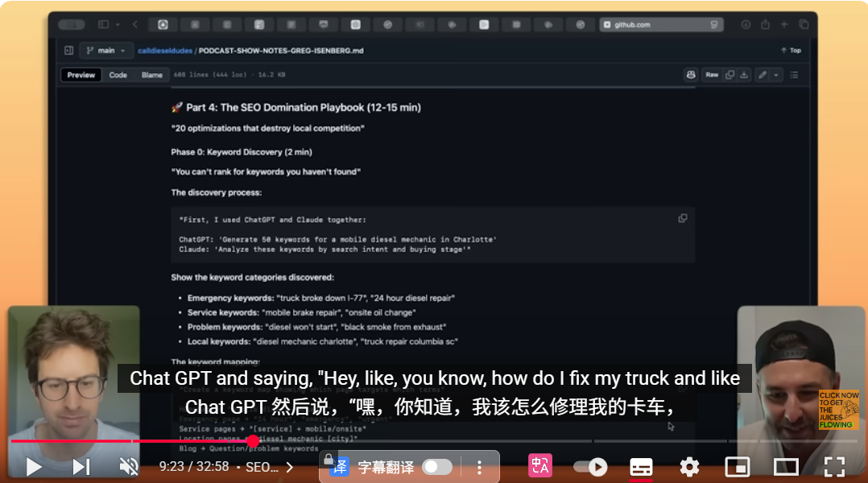This screenshot has height=483, width=868.
Task: Click the 'The discovery process:' line
Action: (217, 192)
